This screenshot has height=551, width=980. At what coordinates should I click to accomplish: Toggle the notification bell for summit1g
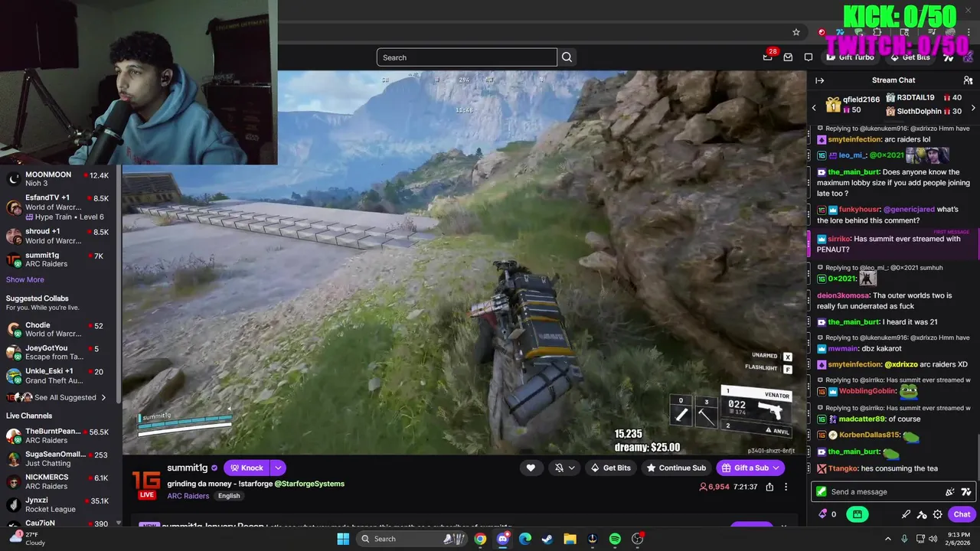coord(559,468)
